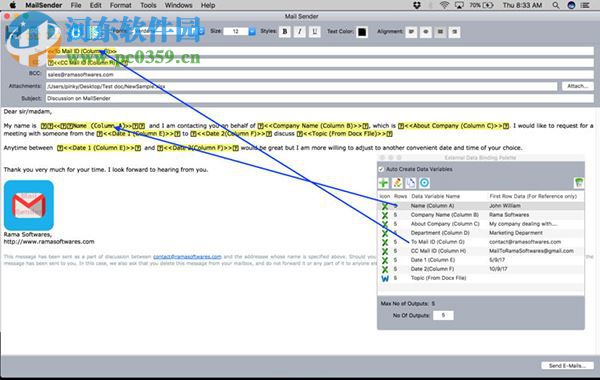
Task: Click the Attachments path field
Action: [302, 86]
